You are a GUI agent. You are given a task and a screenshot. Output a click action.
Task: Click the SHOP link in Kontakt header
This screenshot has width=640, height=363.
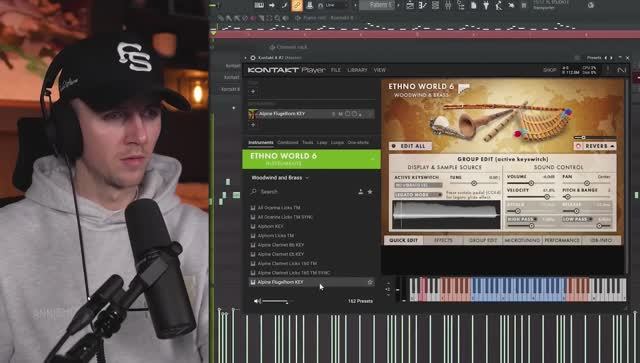click(x=549, y=70)
